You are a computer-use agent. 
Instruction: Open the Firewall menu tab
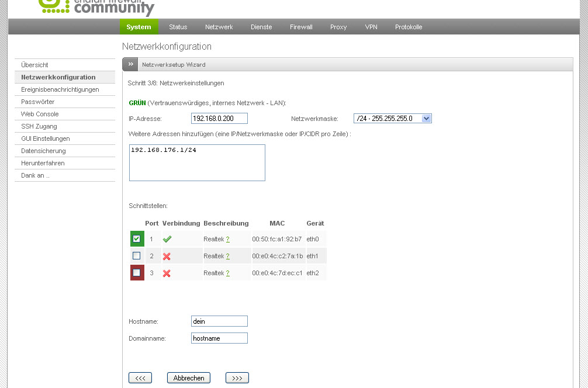tap(301, 27)
